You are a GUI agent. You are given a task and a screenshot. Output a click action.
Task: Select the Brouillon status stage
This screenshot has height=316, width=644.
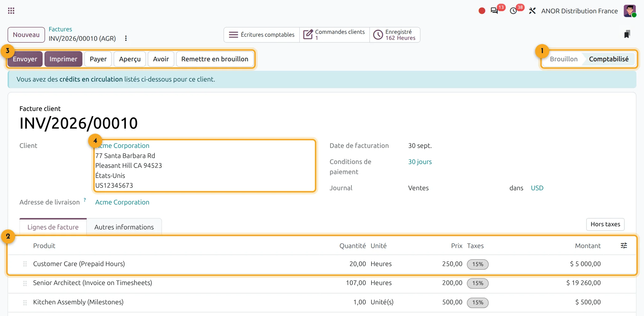click(563, 59)
